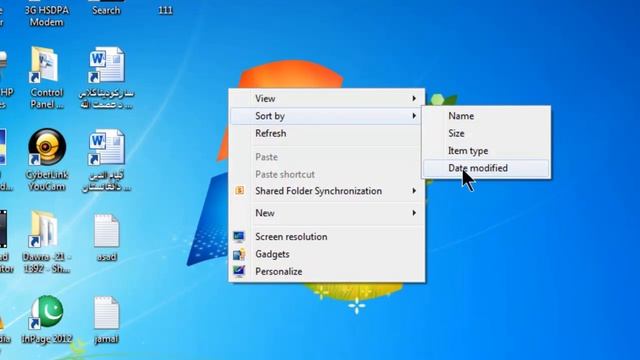
Task: Select the Word document icon beside YouCam
Action: 107,147
